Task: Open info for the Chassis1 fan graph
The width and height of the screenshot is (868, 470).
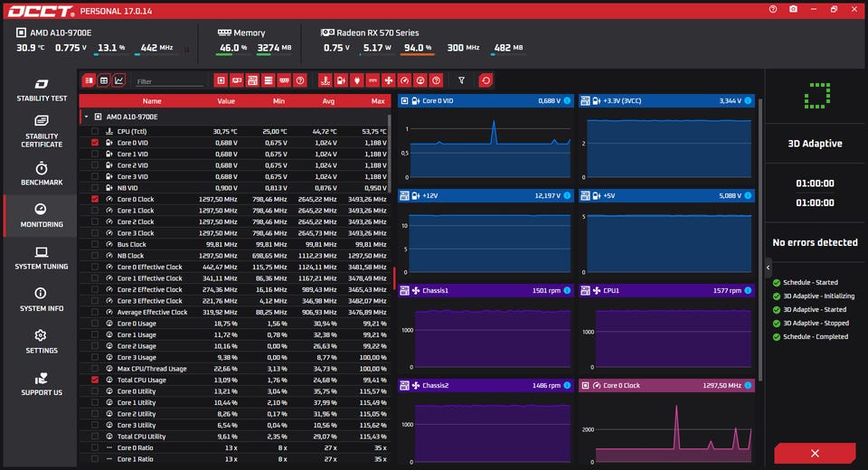Action: coord(567,291)
